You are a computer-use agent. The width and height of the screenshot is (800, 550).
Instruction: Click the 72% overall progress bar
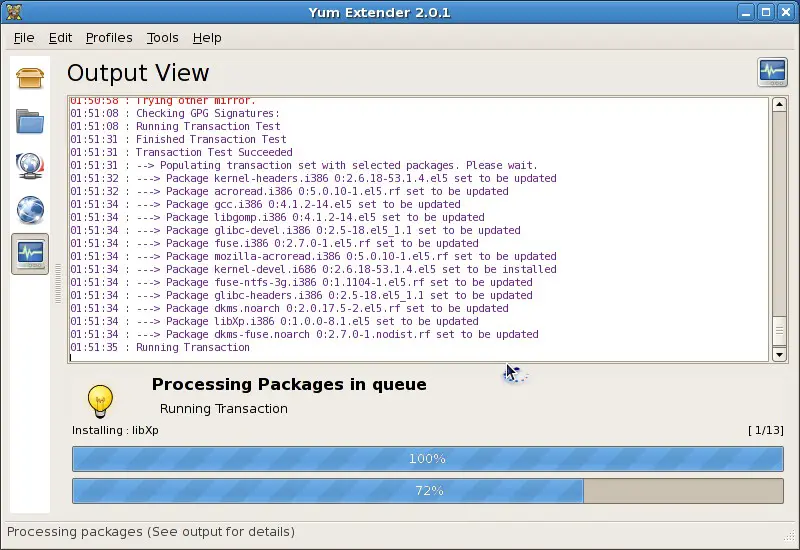click(x=428, y=491)
